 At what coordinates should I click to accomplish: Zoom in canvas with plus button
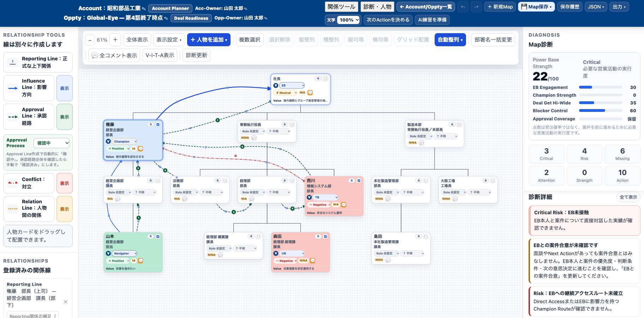tap(115, 40)
